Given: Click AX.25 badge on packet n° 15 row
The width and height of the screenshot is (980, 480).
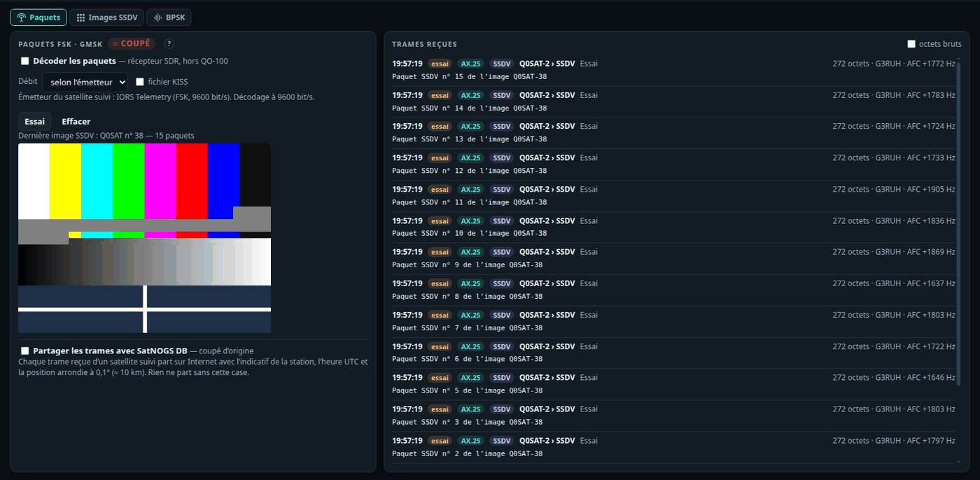Looking at the screenshot, I should pyautogui.click(x=470, y=64).
